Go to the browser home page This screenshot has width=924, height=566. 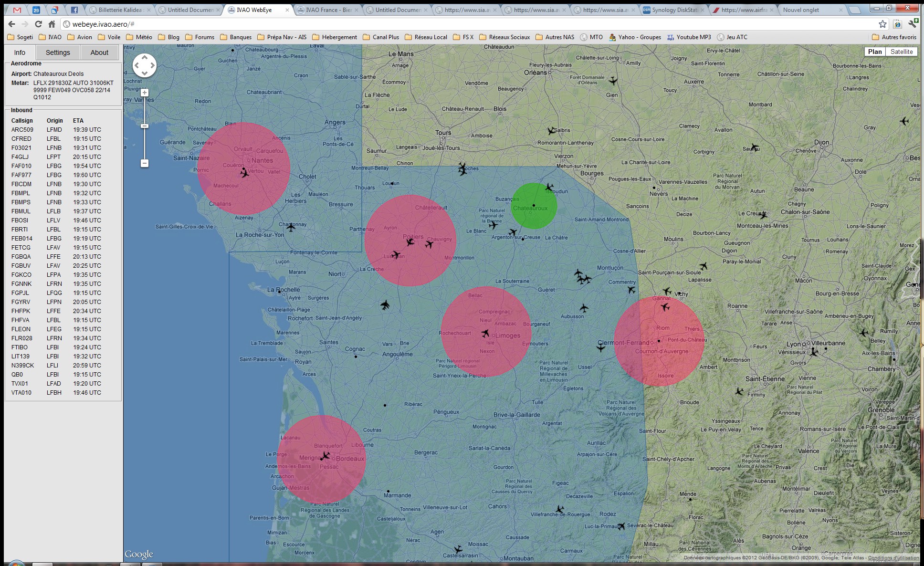(x=52, y=24)
